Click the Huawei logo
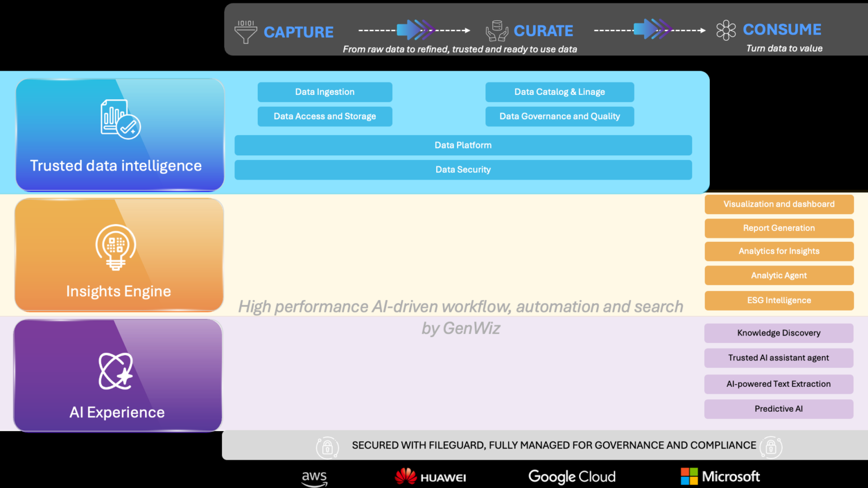Screen dimensions: 868x488 (x=431, y=477)
